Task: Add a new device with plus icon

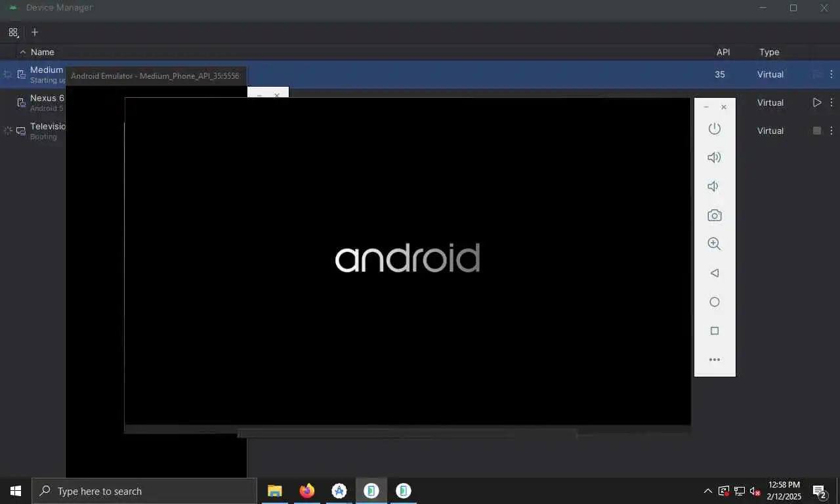Action: [x=35, y=32]
